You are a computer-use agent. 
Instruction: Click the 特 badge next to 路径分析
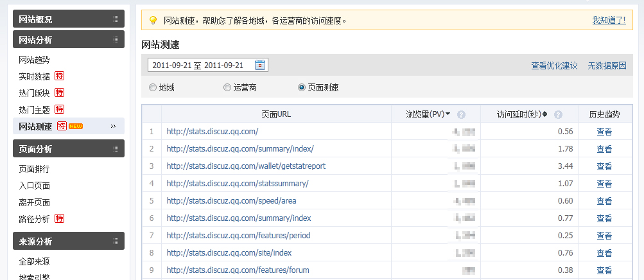point(60,218)
